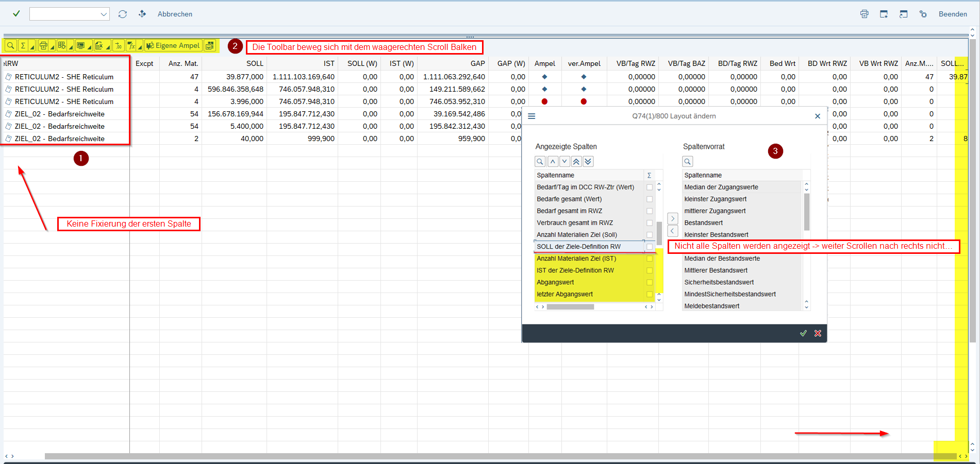This screenshot has width=980, height=464.
Task: Click the move-to-top double arrow in dialog
Action: pyautogui.click(x=576, y=162)
